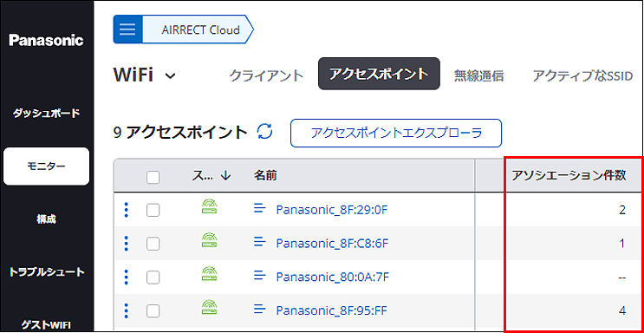Image resolution: width=644 pixels, height=333 pixels.
Task: Click status icon of Panasonic_8F:C8:6F
Action: click(x=210, y=239)
